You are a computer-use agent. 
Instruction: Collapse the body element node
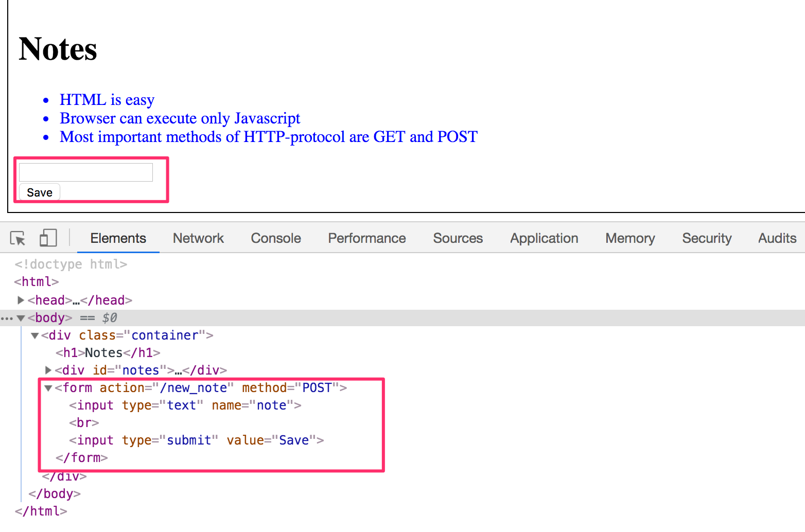pyautogui.click(x=21, y=318)
